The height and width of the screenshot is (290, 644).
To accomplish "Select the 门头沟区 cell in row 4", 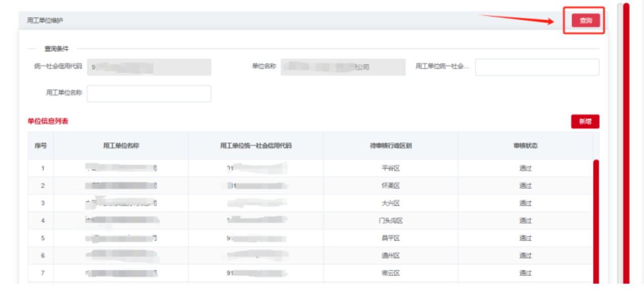I will click(390, 221).
